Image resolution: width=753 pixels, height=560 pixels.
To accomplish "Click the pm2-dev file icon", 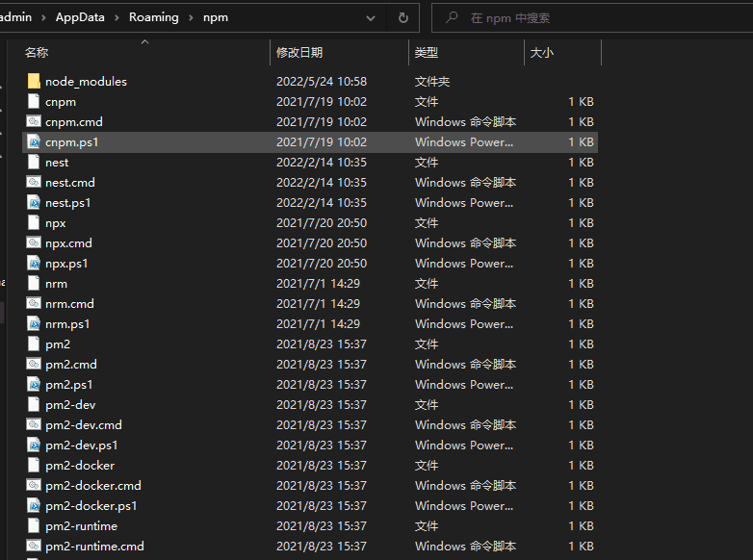I will pos(34,404).
